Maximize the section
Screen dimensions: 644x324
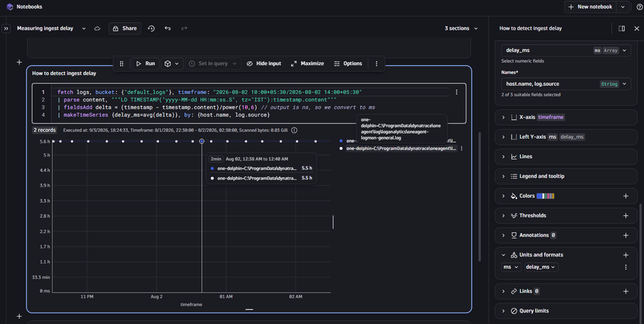307,64
